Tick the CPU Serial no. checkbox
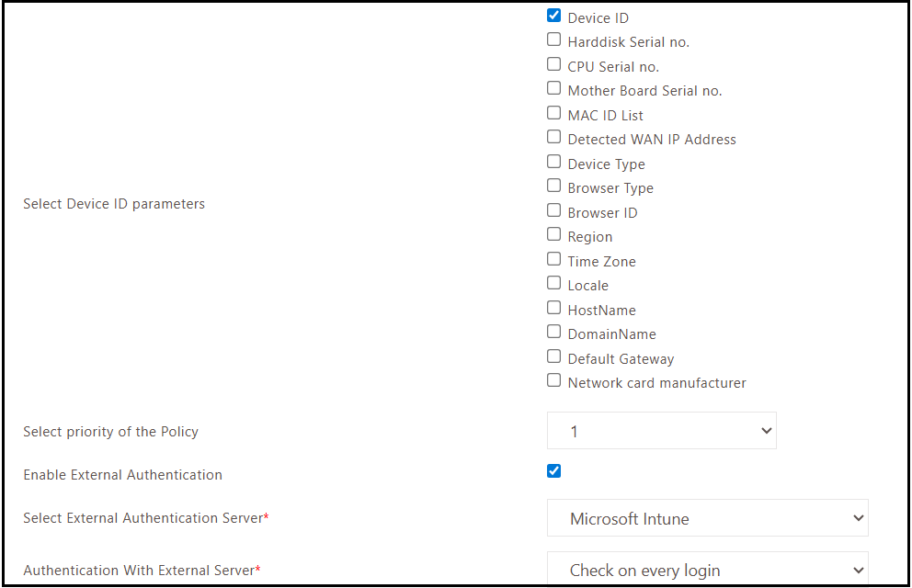Viewport: 912px width, 588px height. coord(553,64)
